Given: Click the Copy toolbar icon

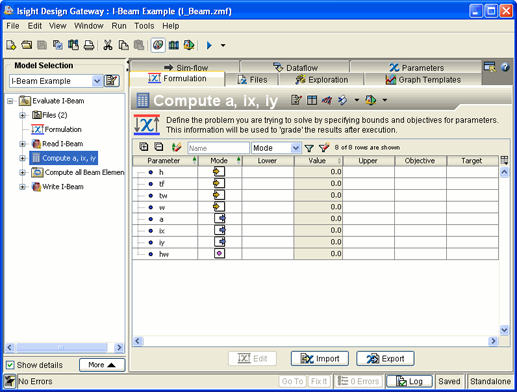Looking at the screenshot, I should (x=123, y=45).
